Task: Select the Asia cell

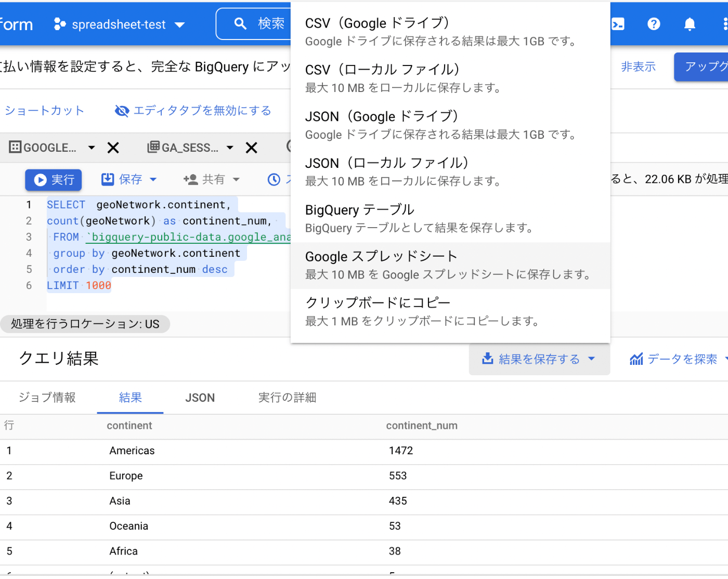Action: (120, 501)
